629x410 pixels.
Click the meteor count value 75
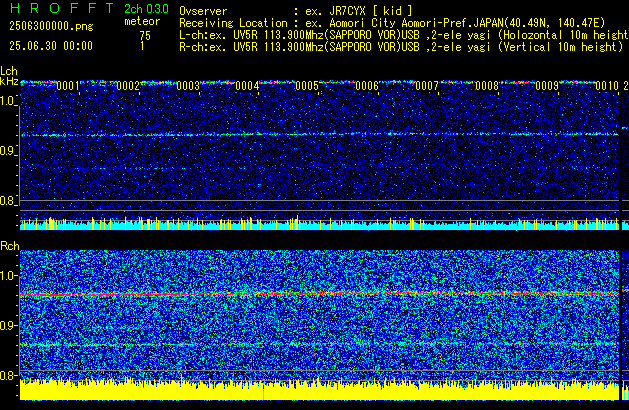[x=145, y=36]
